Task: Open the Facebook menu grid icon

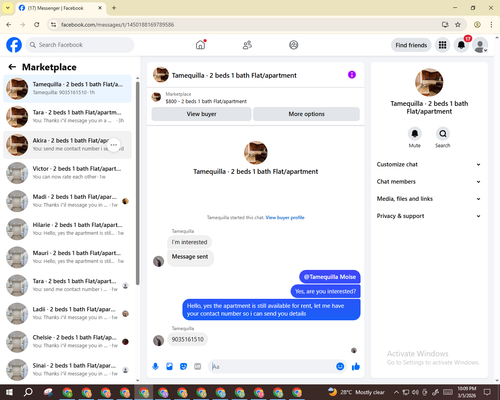Action: pos(442,45)
